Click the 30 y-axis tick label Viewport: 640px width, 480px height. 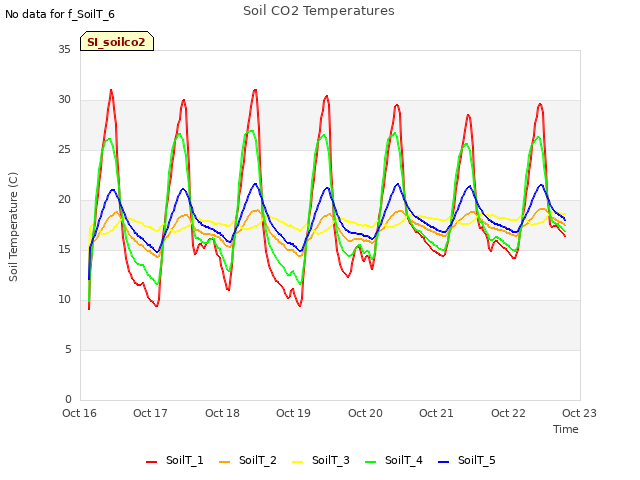64,100
